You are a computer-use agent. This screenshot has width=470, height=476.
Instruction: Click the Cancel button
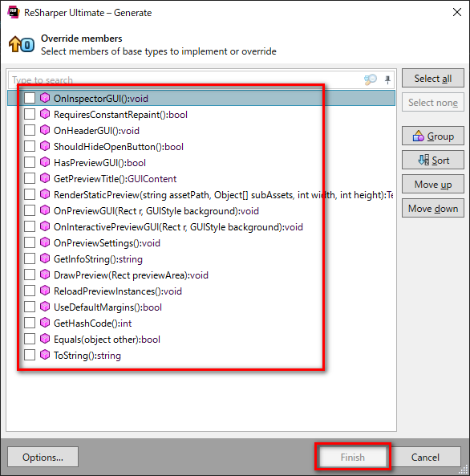click(x=425, y=457)
